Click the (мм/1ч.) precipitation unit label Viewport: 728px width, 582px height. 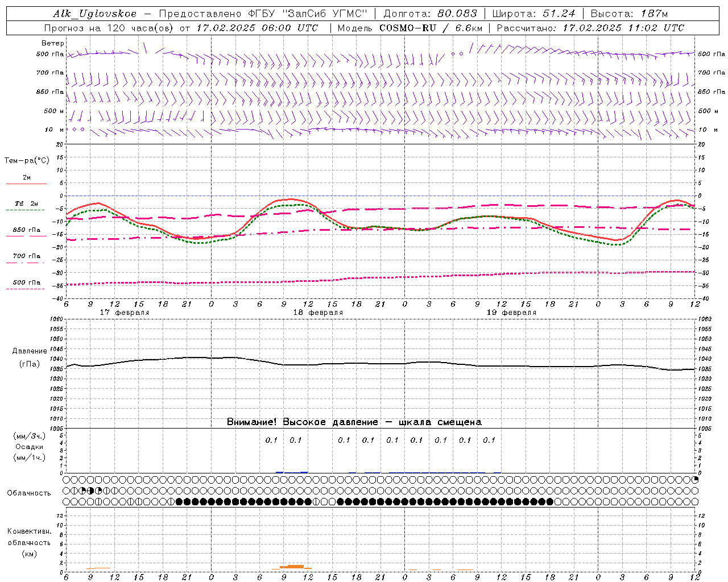tap(30, 458)
